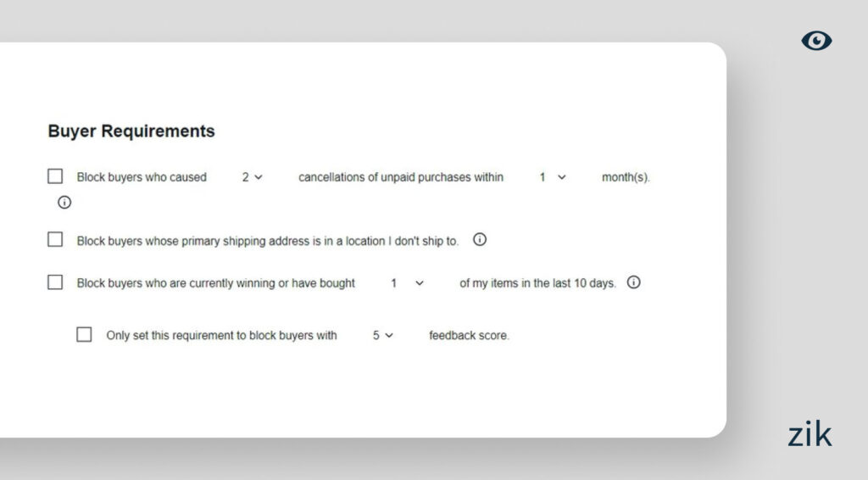Viewport: 868px width, 480px height.
Task: Click info icon beside shipping address rule
Action: tap(480, 240)
